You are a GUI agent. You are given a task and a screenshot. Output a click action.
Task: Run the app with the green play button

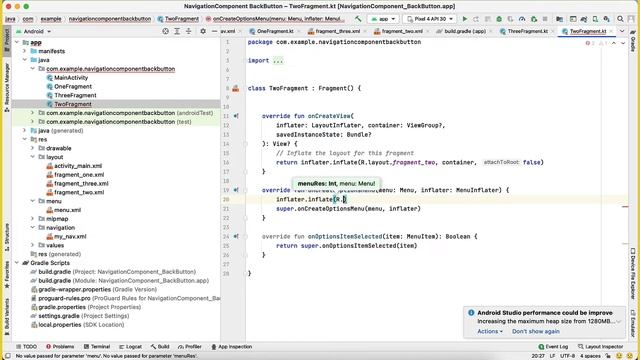[x=464, y=19]
